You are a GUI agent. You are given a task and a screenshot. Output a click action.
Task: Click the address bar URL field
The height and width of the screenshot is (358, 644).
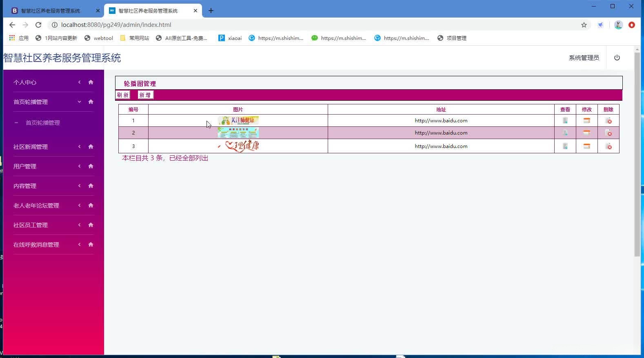click(318, 25)
